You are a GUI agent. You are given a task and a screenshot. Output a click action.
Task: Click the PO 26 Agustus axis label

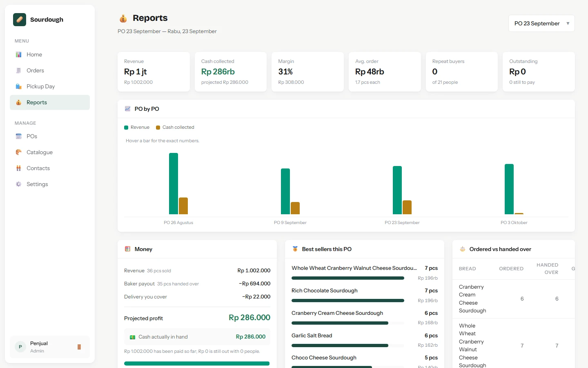178,223
